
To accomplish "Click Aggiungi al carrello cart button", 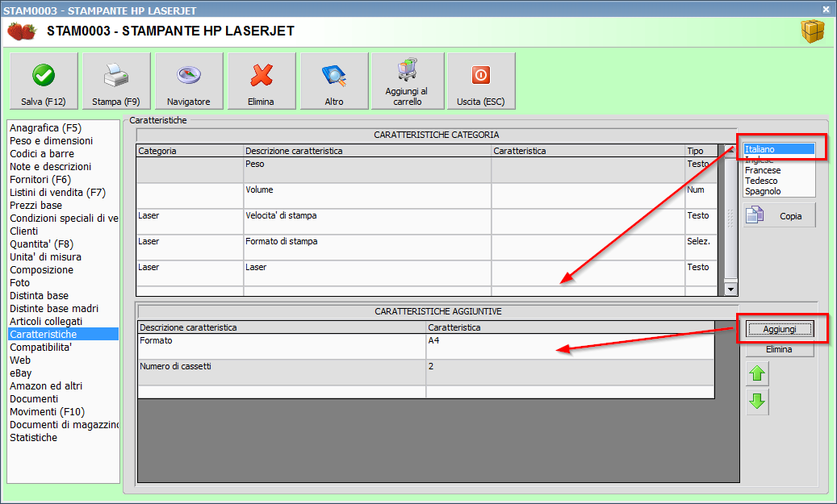I will point(408,81).
